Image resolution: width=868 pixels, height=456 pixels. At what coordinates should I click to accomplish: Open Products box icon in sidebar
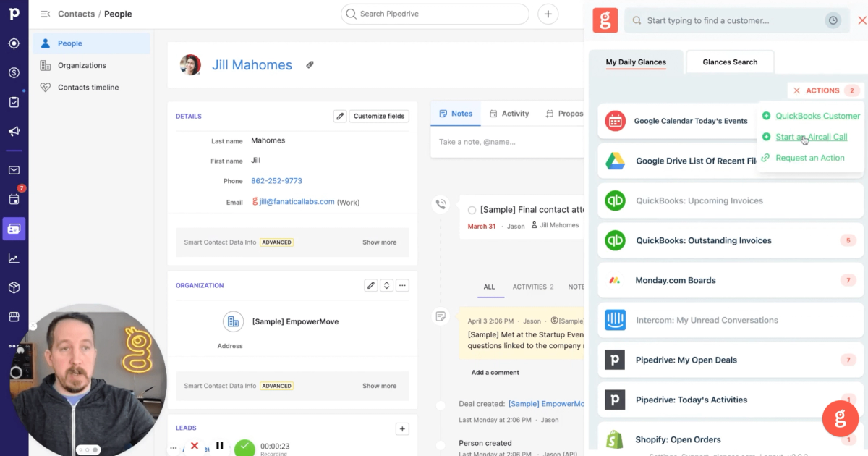click(14, 287)
